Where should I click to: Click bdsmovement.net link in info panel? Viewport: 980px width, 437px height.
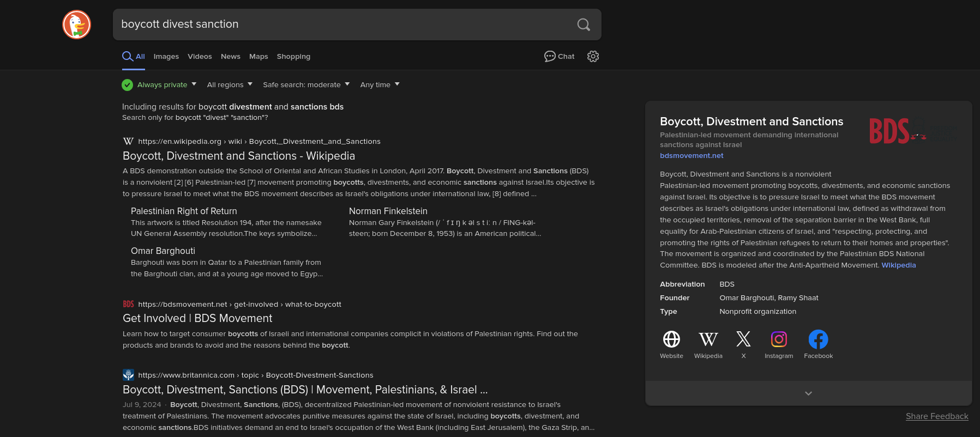692,156
